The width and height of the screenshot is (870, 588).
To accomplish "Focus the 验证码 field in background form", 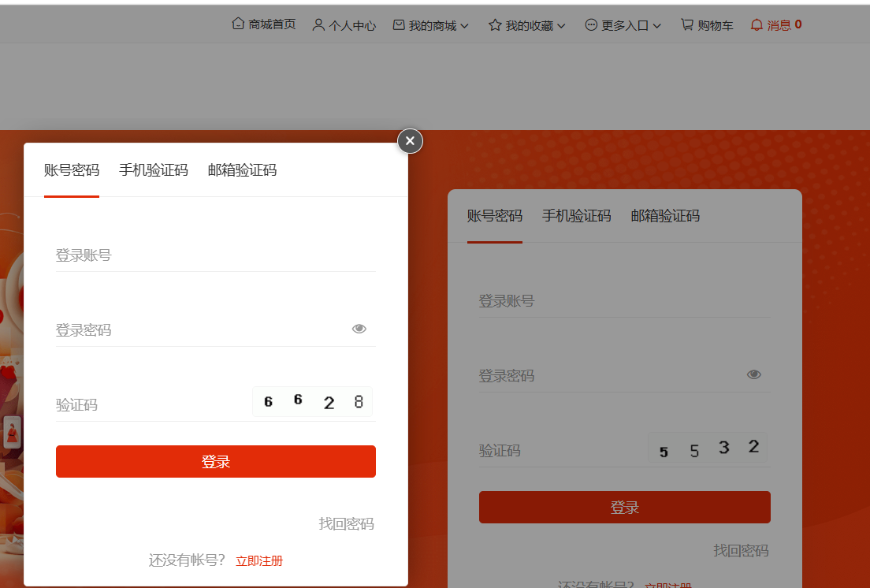I will pos(562,450).
